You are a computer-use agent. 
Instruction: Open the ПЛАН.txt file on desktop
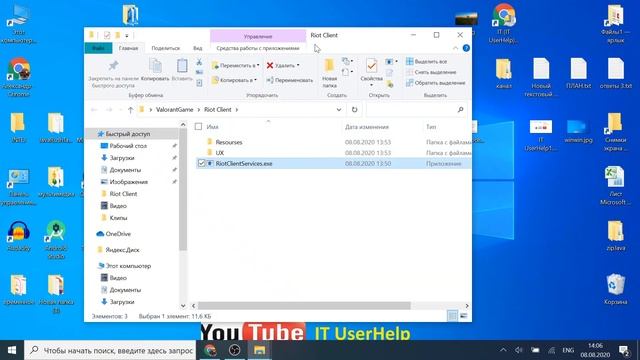click(578, 73)
